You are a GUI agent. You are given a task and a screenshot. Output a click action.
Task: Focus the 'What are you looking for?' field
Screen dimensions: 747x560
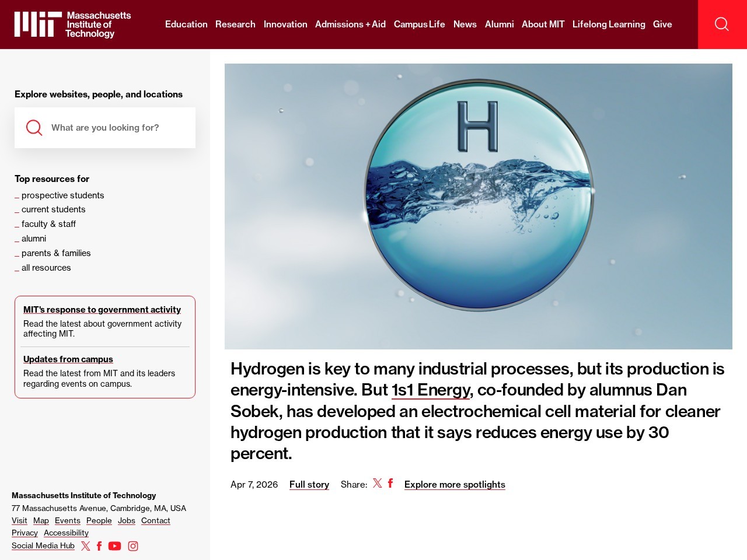coord(117,128)
